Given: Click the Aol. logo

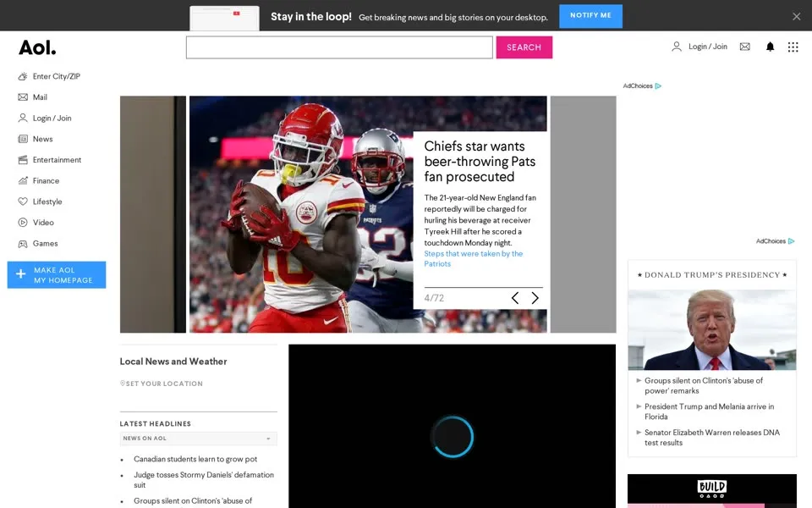Looking at the screenshot, I should [x=37, y=47].
